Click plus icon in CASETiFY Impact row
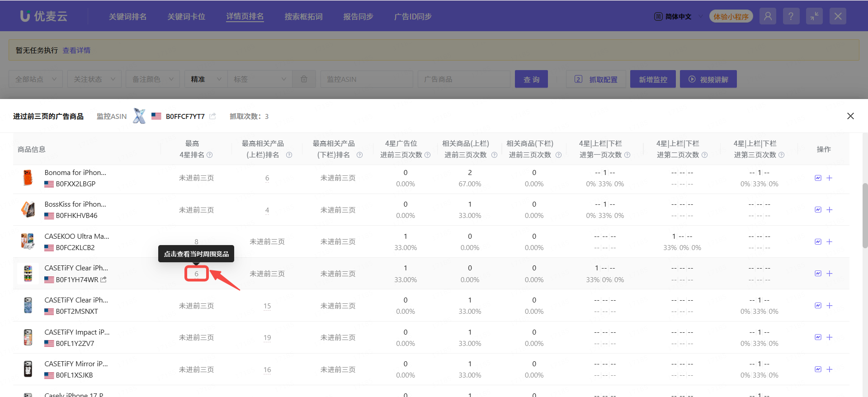Image resolution: width=868 pixels, height=397 pixels. pyautogui.click(x=830, y=337)
